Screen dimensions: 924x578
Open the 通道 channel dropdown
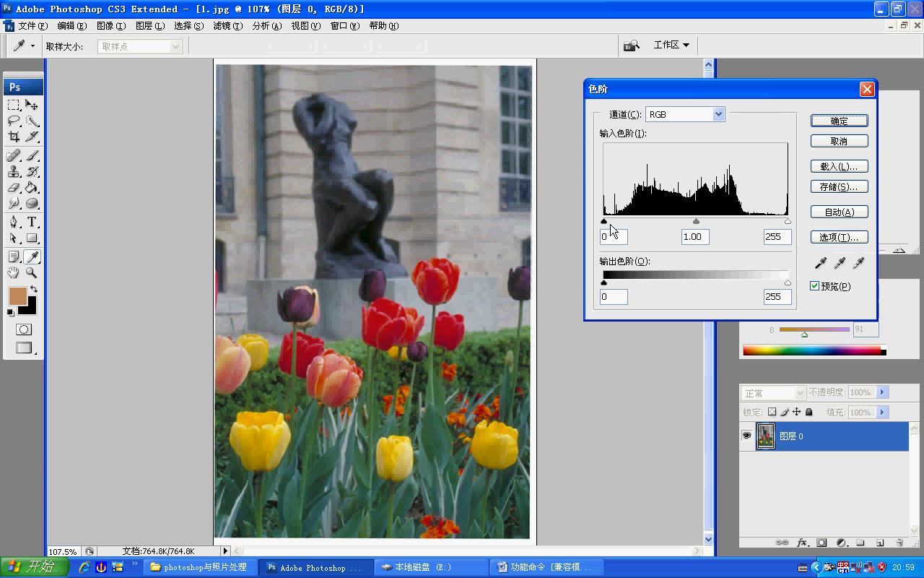coord(685,114)
